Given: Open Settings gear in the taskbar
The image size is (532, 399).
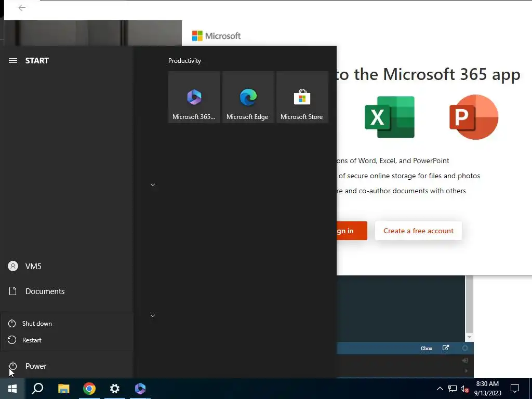Looking at the screenshot, I should click(115, 389).
